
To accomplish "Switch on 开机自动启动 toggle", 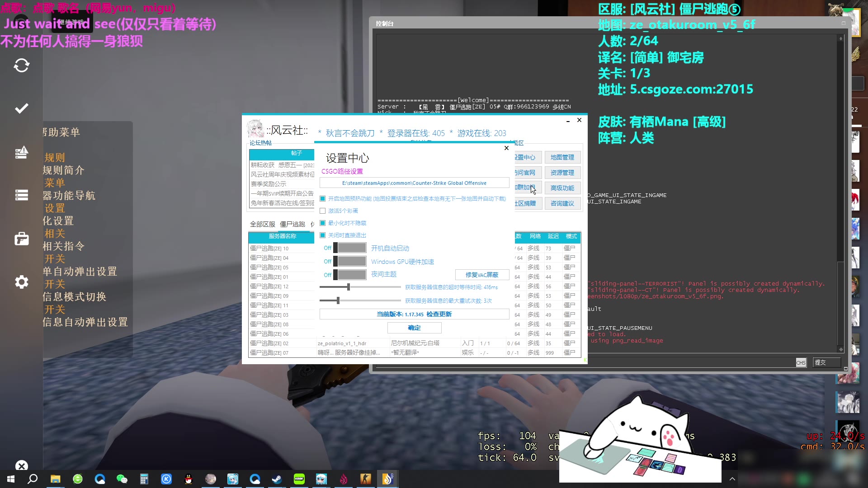I will (x=350, y=248).
